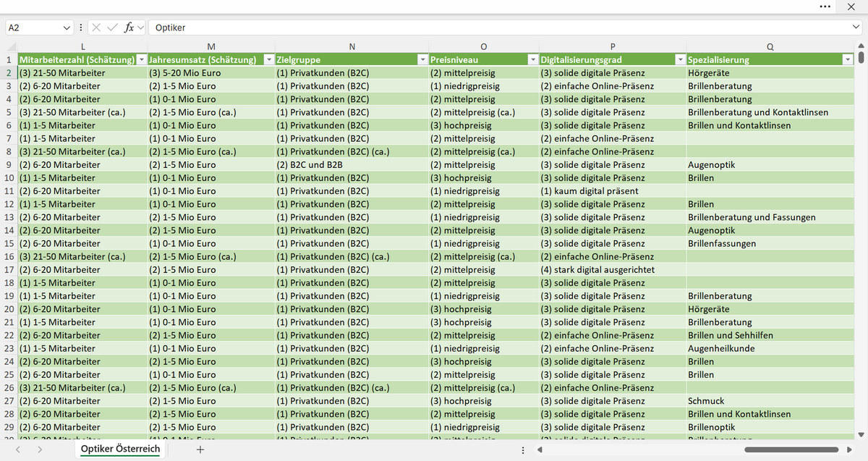Image resolution: width=868 pixels, height=461 pixels.
Task: Switch to the Optiker Österreich sheet tab
Action: tap(120, 449)
